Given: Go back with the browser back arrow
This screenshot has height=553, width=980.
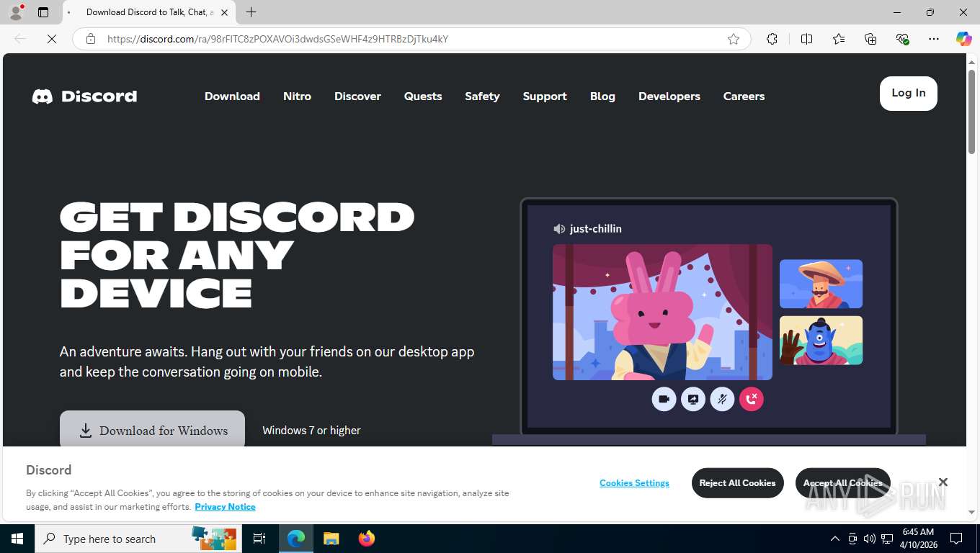Looking at the screenshot, I should [20, 39].
